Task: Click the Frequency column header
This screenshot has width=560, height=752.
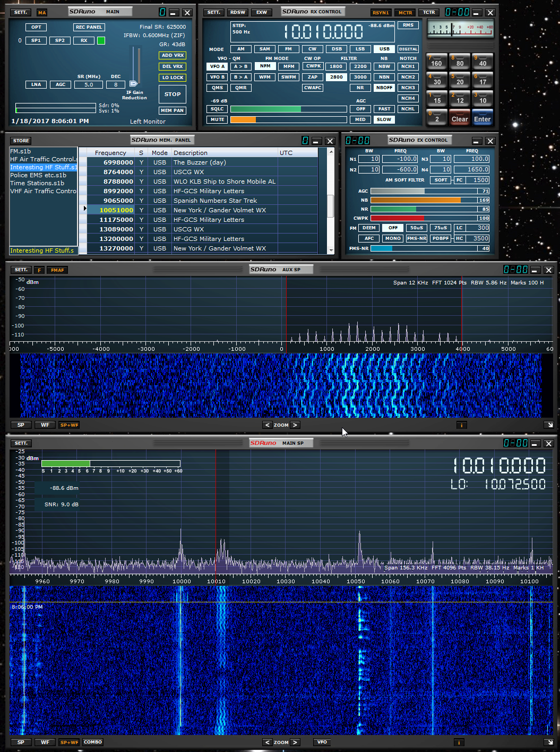Action: tap(110, 153)
